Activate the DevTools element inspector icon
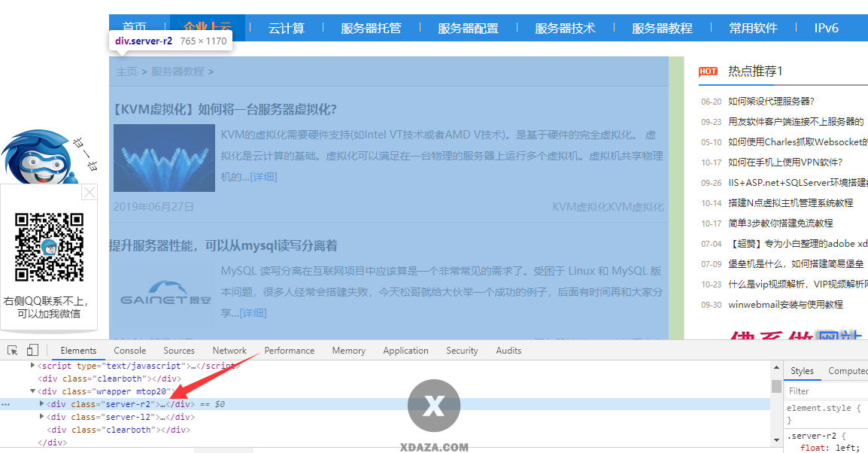This screenshot has height=453, width=868. click(12, 350)
